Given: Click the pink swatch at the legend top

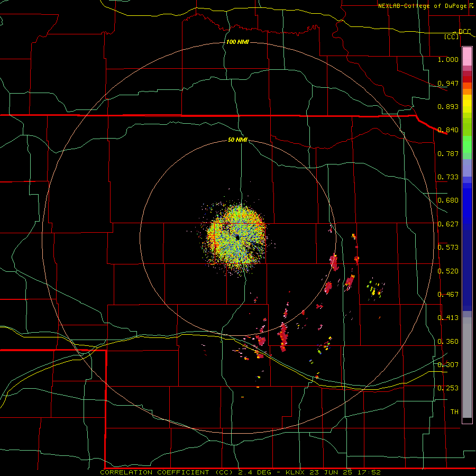Looking at the screenshot, I should (467, 56).
